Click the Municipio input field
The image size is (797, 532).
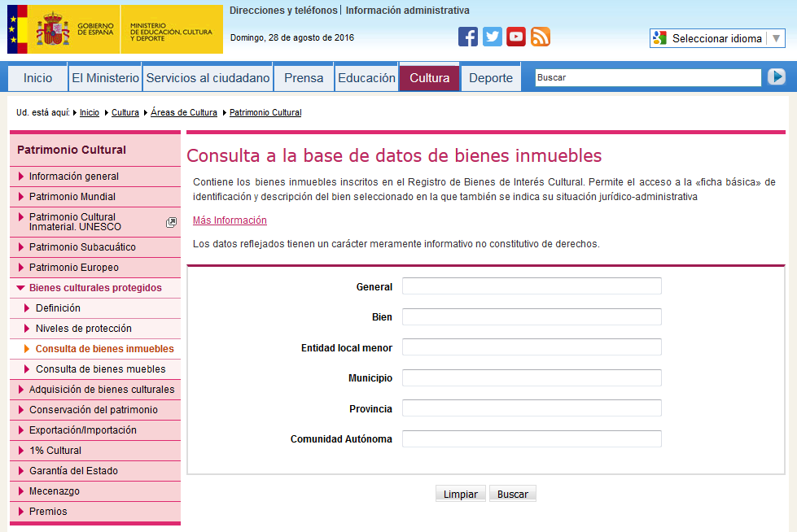(532, 377)
